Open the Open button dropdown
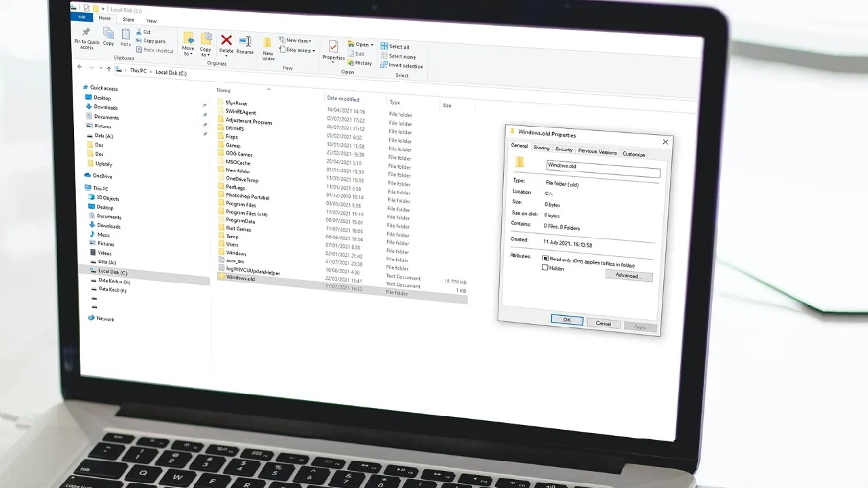This screenshot has width=868, height=488. [x=361, y=45]
